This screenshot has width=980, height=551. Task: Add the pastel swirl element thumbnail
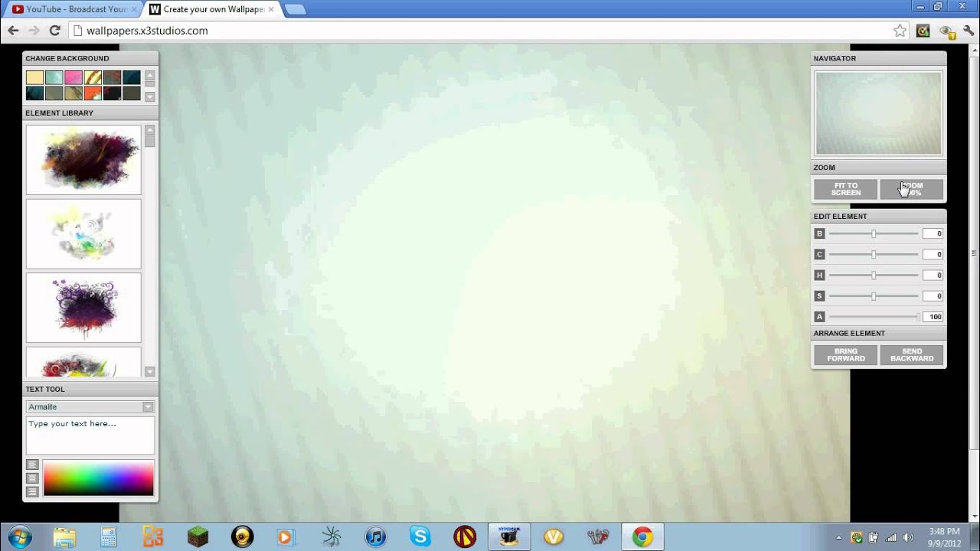coord(83,234)
